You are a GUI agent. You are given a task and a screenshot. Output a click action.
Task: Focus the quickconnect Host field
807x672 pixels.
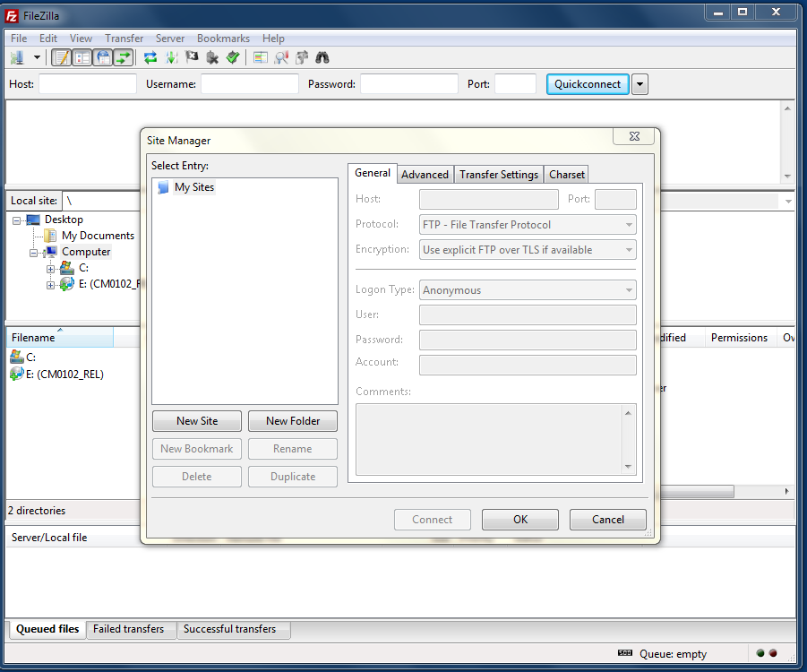click(x=88, y=84)
